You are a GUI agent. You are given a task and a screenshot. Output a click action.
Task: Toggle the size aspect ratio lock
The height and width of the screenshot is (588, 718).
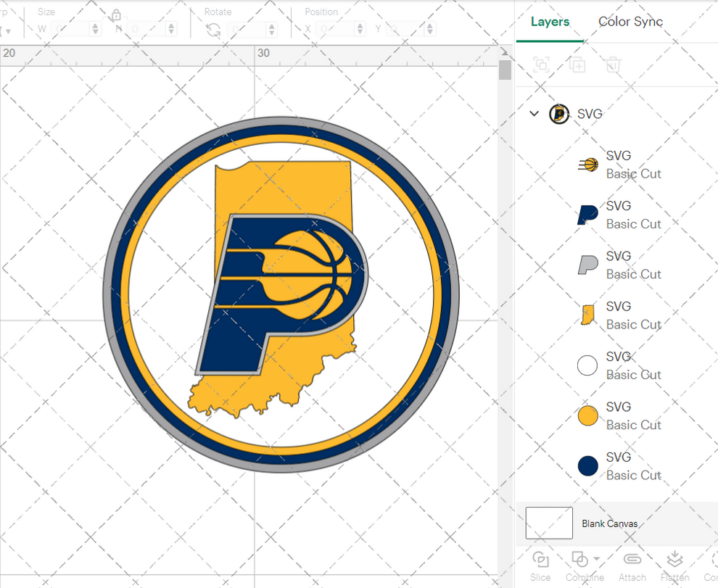(x=116, y=15)
